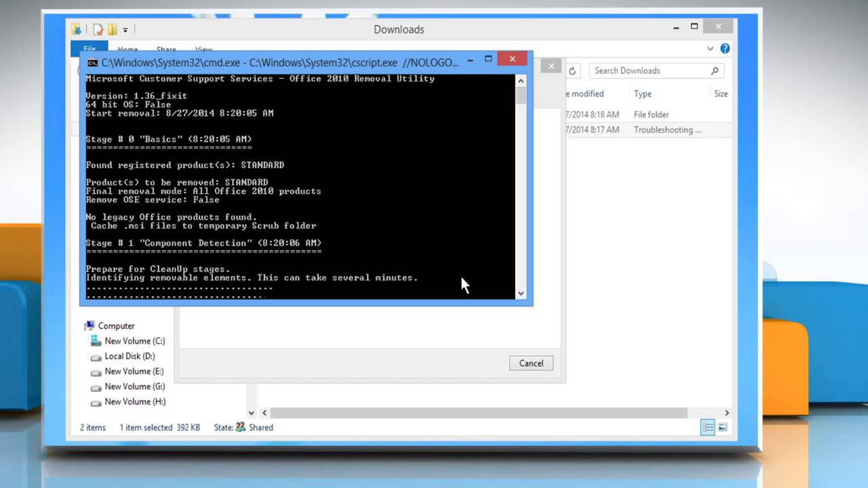Click Cancel in the troubleshooter dialog

531,363
